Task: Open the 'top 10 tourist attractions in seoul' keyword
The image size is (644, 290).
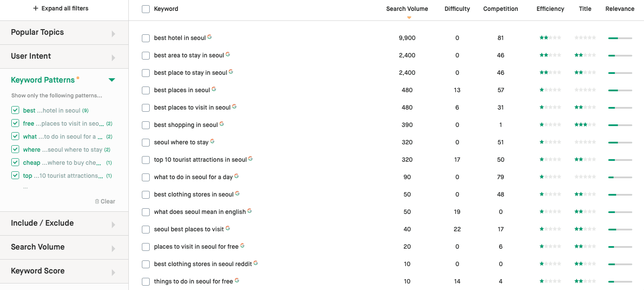Action: coord(200,160)
